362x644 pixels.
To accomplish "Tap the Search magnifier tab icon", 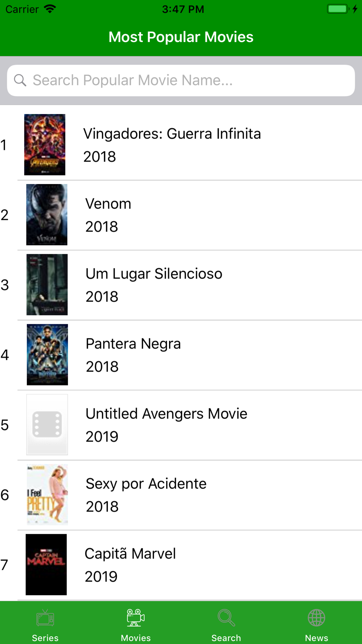I will (226, 618).
